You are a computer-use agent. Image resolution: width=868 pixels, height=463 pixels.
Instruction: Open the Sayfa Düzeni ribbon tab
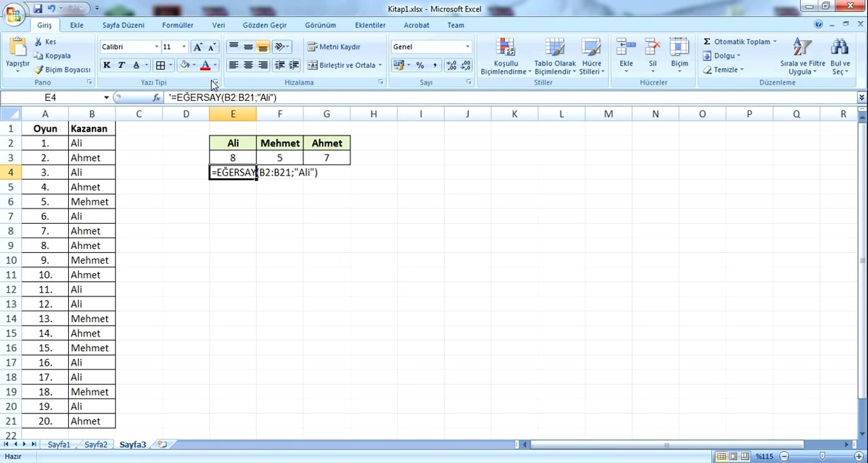point(123,25)
